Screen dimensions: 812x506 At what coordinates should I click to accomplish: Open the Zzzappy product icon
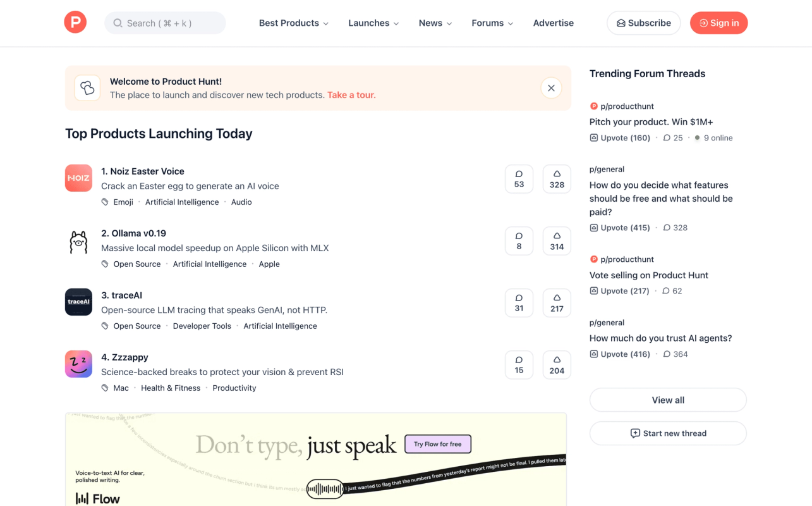[78, 364]
